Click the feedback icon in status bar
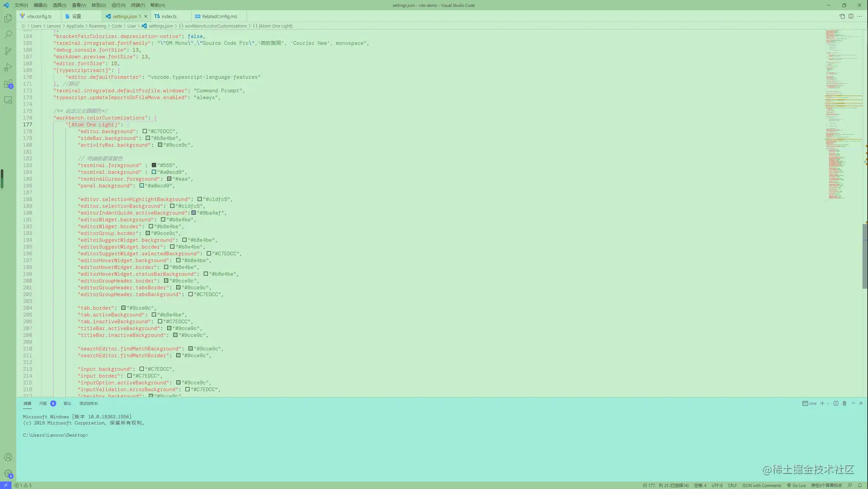The height and width of the screenshot is (489, 868). click(850, 486)
